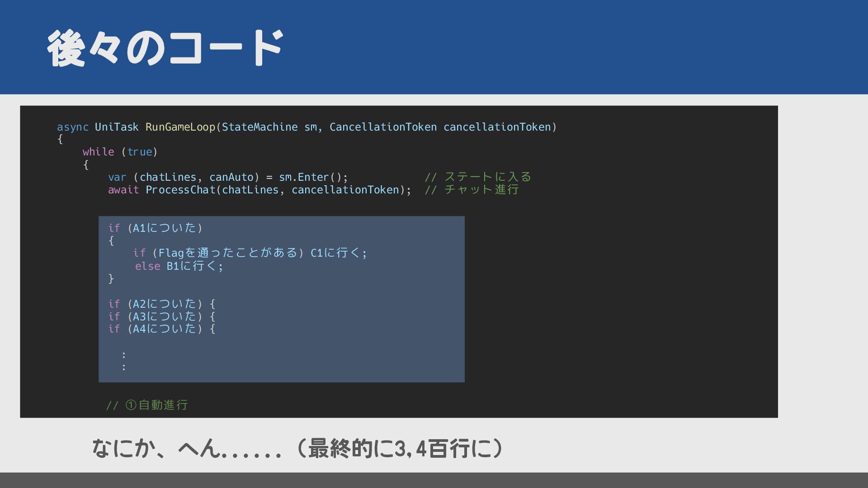Click the comment '// ステートに入る'
The height and width of the screenshot is (488, 868).
[x=478, y=177]
